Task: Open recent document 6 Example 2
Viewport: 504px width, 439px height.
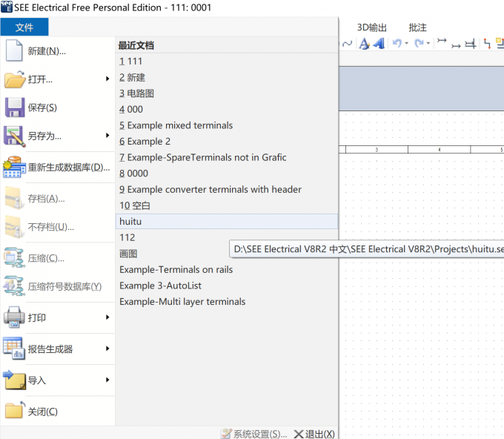Action: tap(227, 141)
